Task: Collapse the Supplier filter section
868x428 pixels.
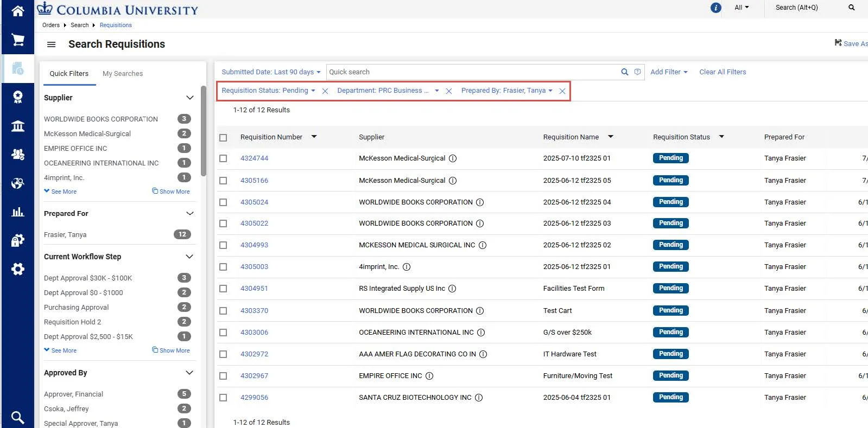Action: 190,98
